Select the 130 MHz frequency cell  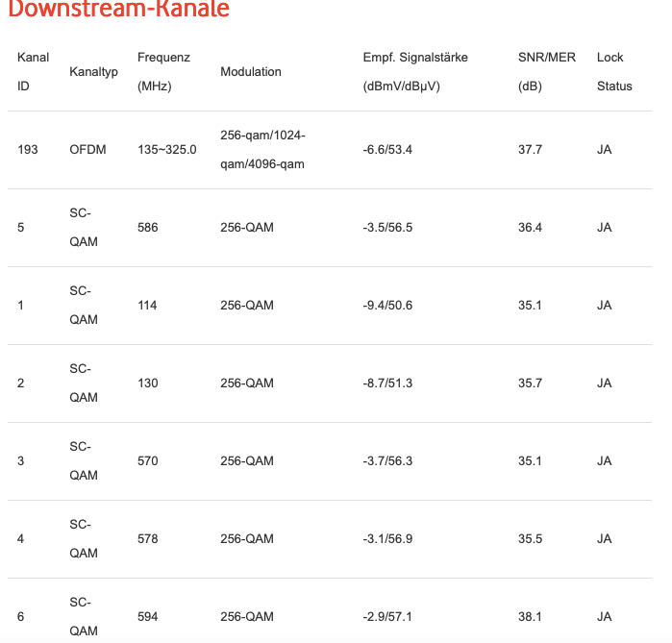[x=147, y=383]
